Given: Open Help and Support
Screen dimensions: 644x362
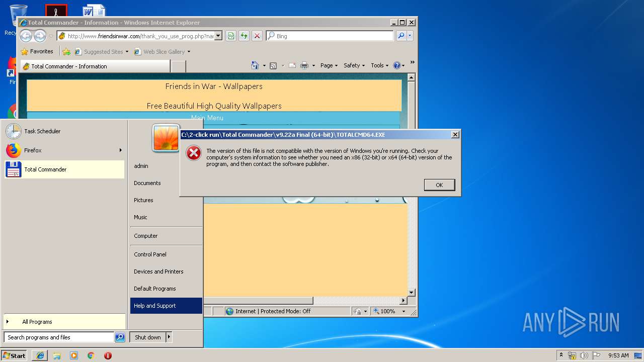Looking at the screenshot, I should click(x=166, y=306).
